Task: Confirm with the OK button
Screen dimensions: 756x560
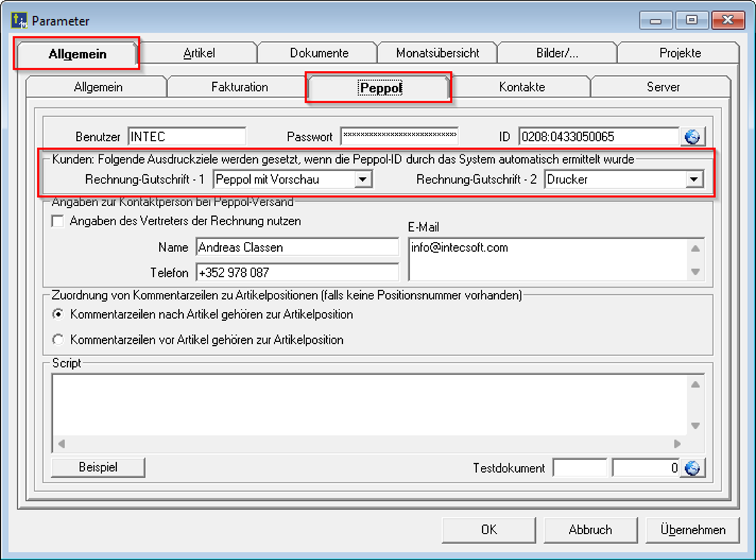Action: (x=489, y=530)
